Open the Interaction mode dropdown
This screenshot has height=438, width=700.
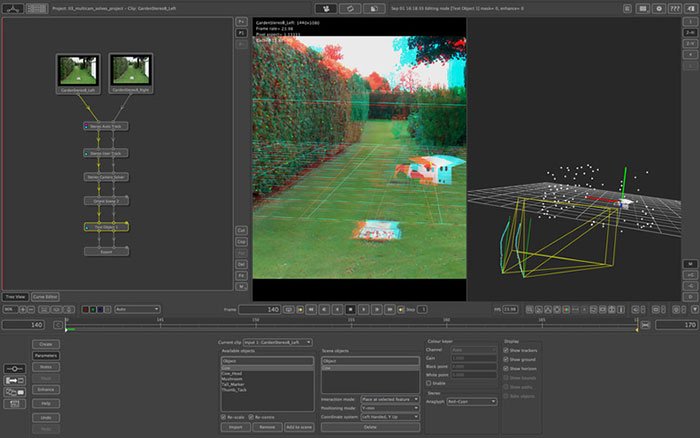(390, 399)
